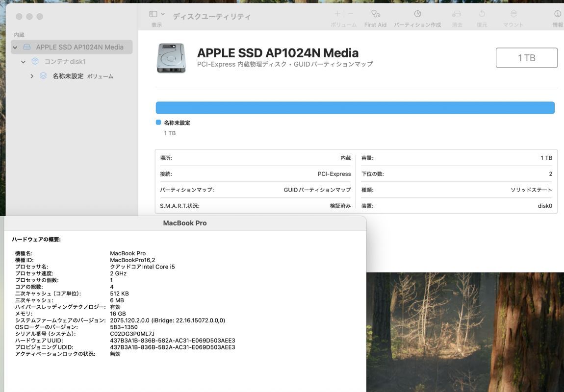Select the 名称未設定 ボリューム label in the sidebar
This screenshot has height=392, width=564.
pyautogui.click(x=83, y=76)
